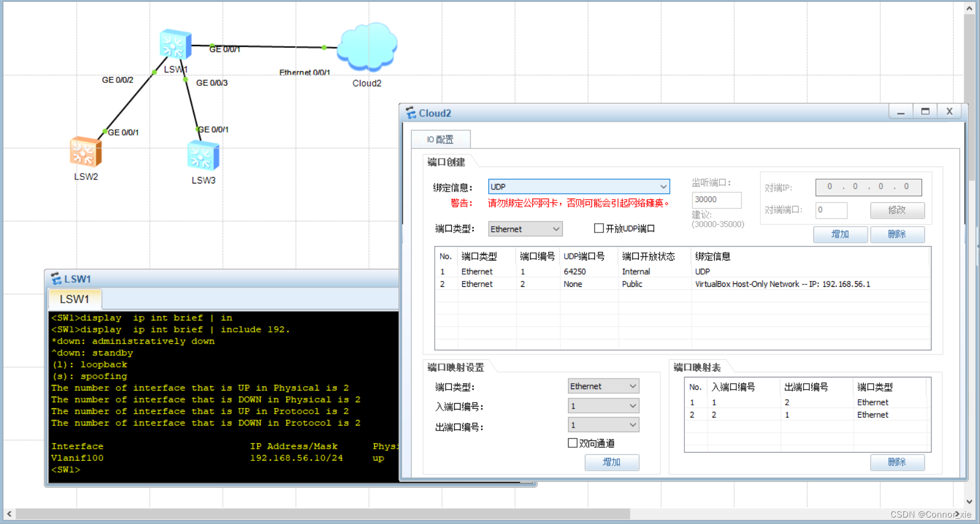The height and width of the screenshot is (524, 980).
Task: Click the 绑定信息 column header in port list
Action: point(810,256)
